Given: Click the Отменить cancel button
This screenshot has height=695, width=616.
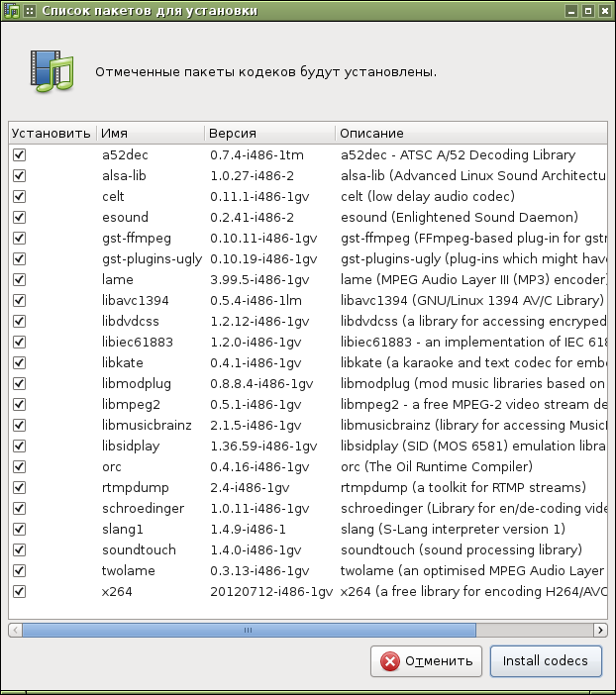Looking at the screenshot, I should (426, 661).
